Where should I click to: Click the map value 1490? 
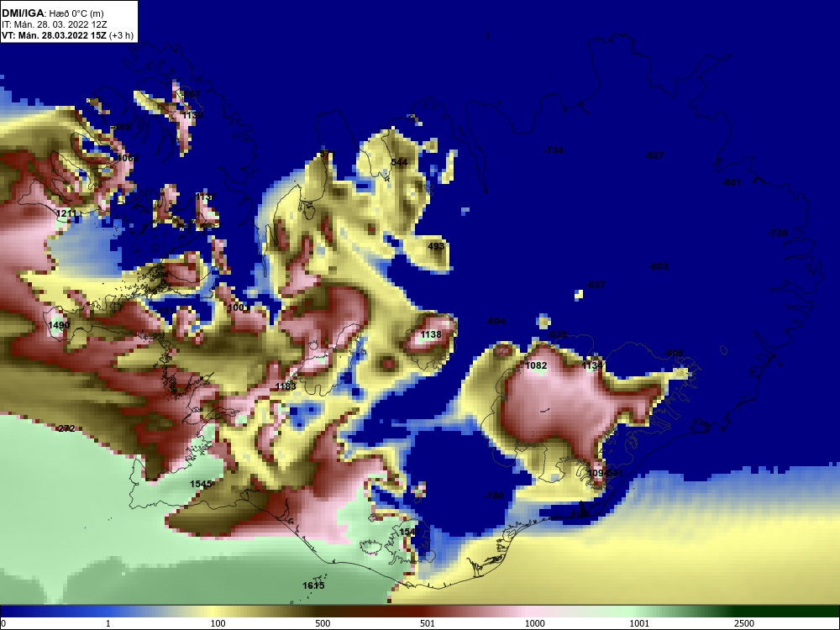59,325
